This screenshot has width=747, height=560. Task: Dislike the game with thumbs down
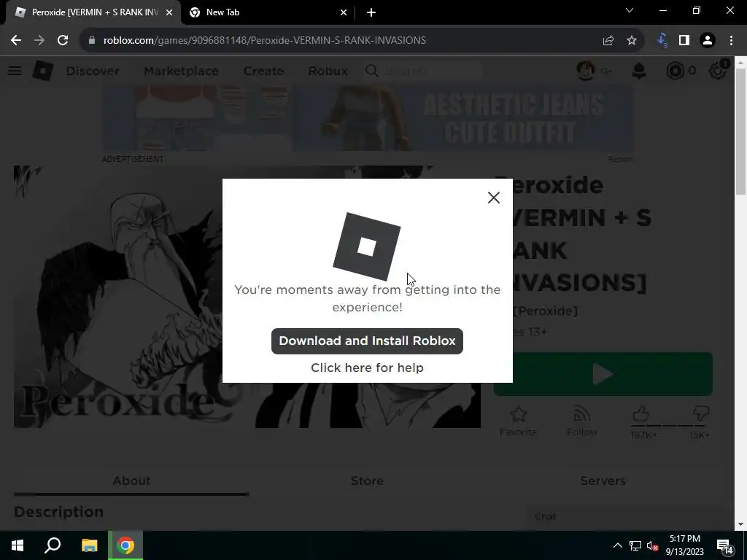coord(701,413)
